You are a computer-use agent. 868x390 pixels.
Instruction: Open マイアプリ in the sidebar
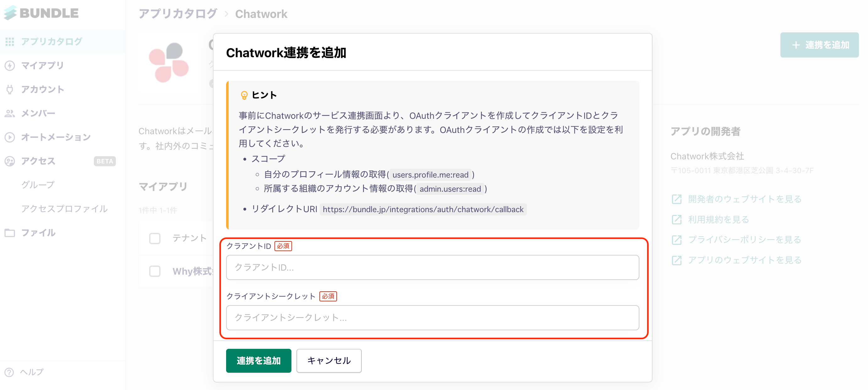[63, 65]
